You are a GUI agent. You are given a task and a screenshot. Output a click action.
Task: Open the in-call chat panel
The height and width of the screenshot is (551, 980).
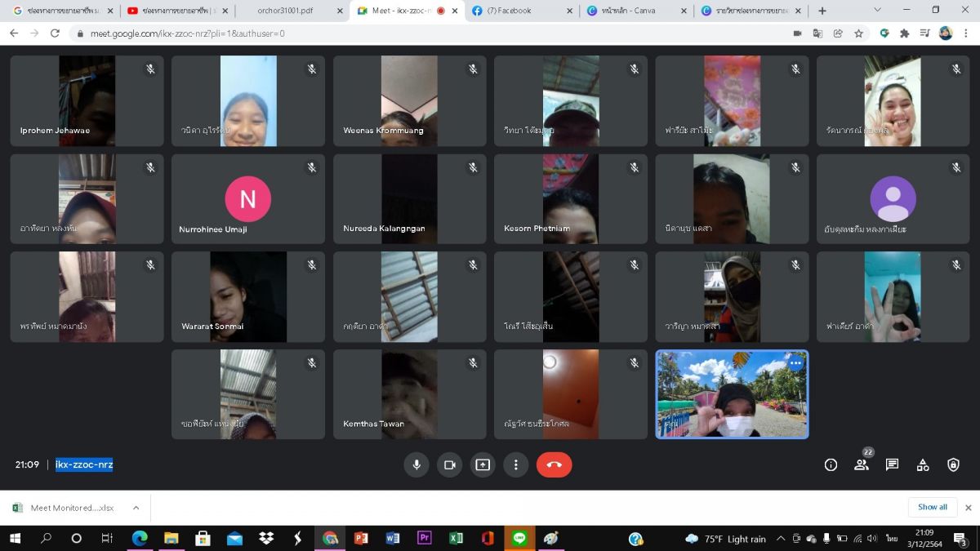[x=892, y=464]
